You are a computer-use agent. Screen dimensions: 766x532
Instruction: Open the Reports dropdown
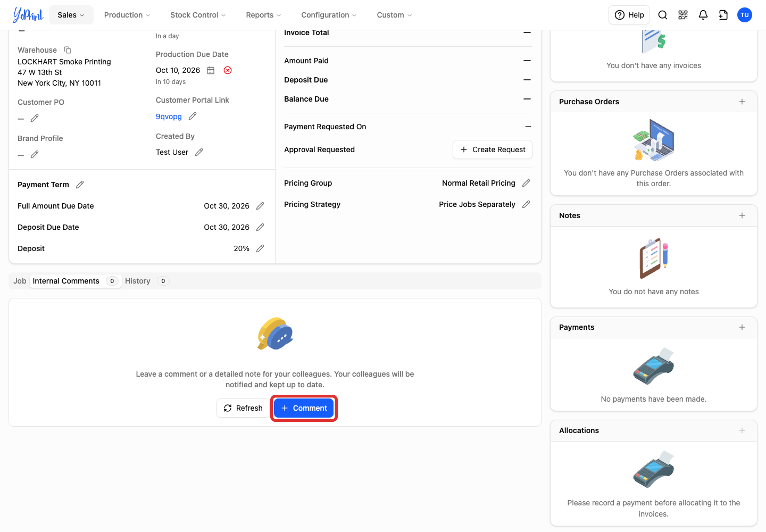click(x=263, y=15)
